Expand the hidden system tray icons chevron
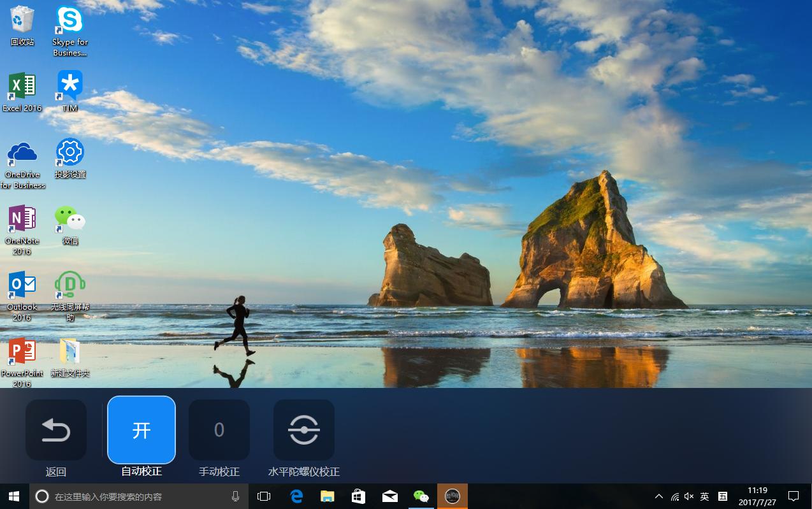 click(x=659, y=496)
